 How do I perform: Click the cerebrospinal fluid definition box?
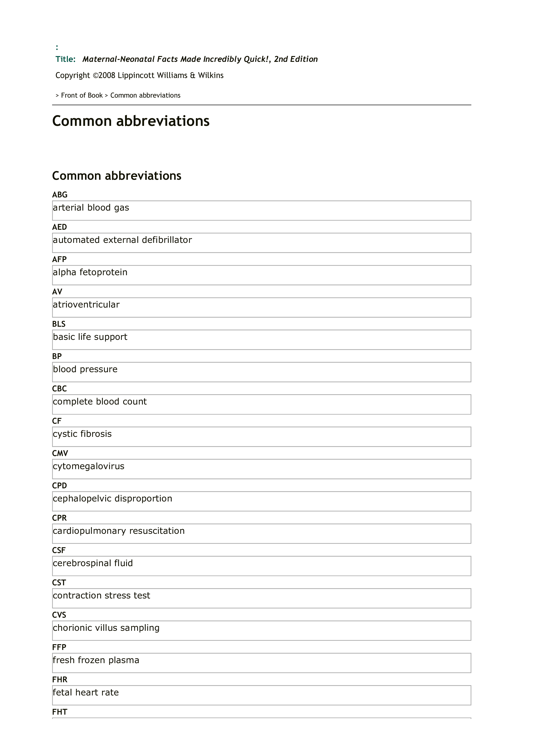261,566
